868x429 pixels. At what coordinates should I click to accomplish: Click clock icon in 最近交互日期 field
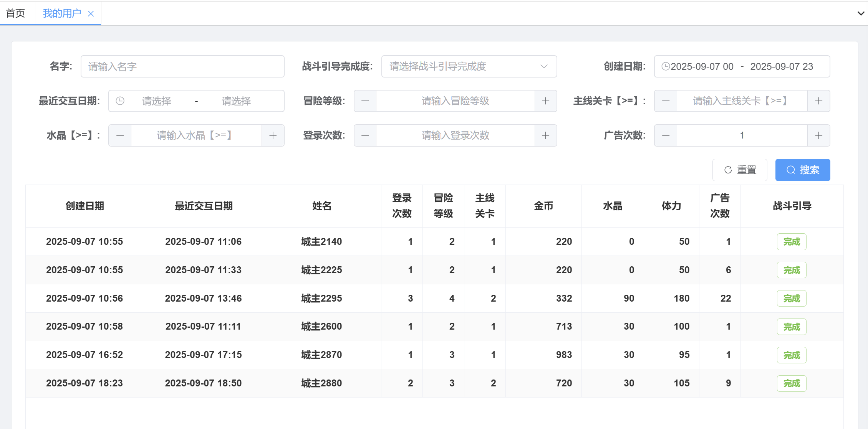point(120,101)
